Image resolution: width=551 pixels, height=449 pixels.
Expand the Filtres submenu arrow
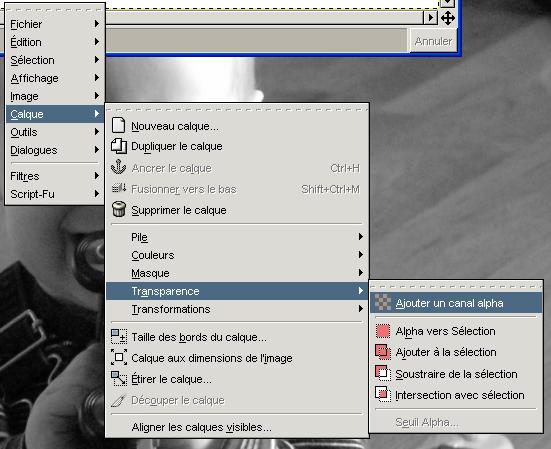tap(97, 175)
